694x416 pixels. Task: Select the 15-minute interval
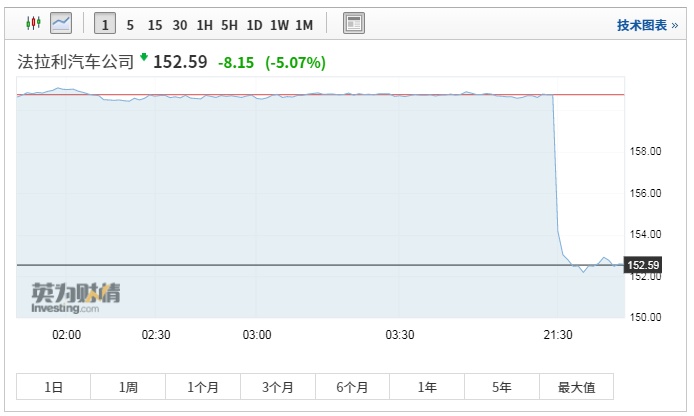point(154,23)
